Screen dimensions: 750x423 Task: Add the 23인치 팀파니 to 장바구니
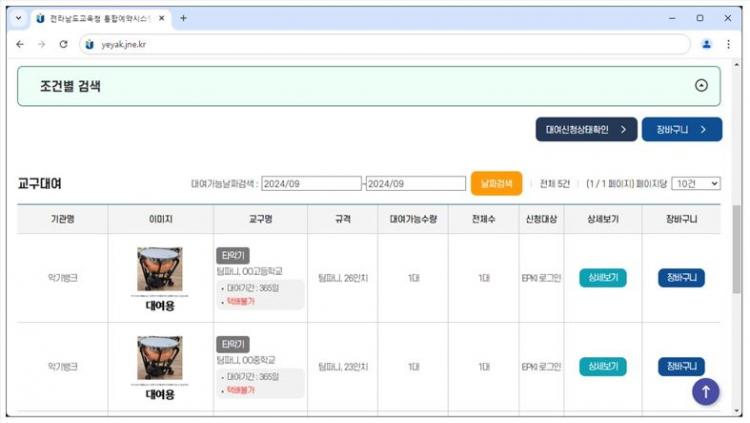681,366
